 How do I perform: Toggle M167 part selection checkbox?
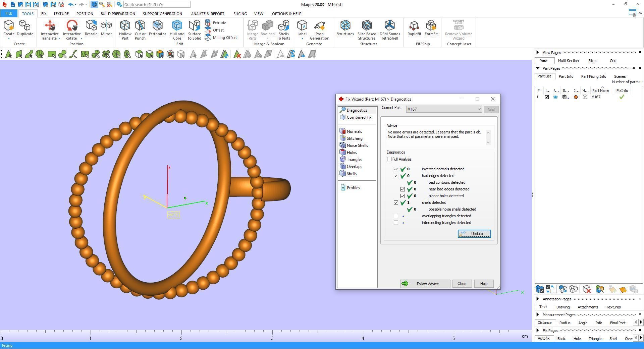click(x=547, y=97)
